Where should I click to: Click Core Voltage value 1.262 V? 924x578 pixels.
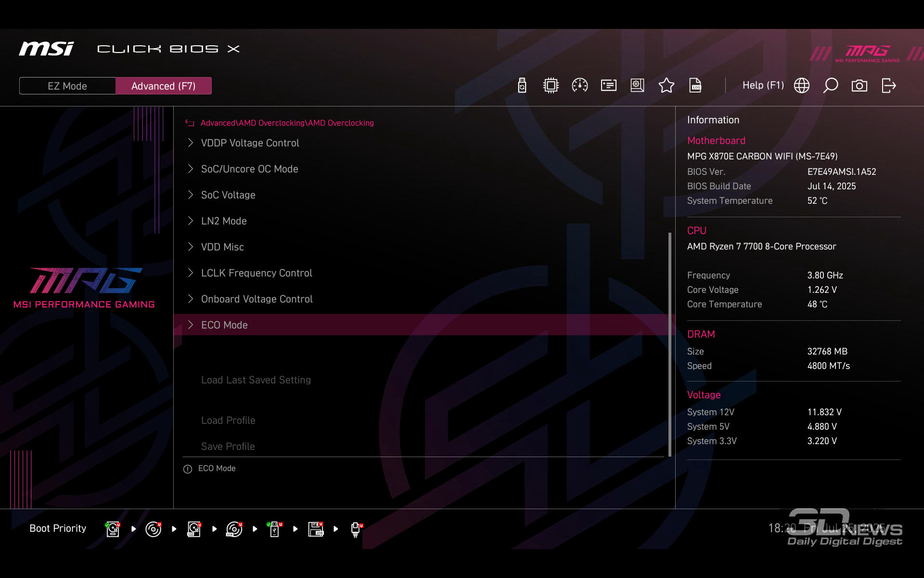(822, 290)
